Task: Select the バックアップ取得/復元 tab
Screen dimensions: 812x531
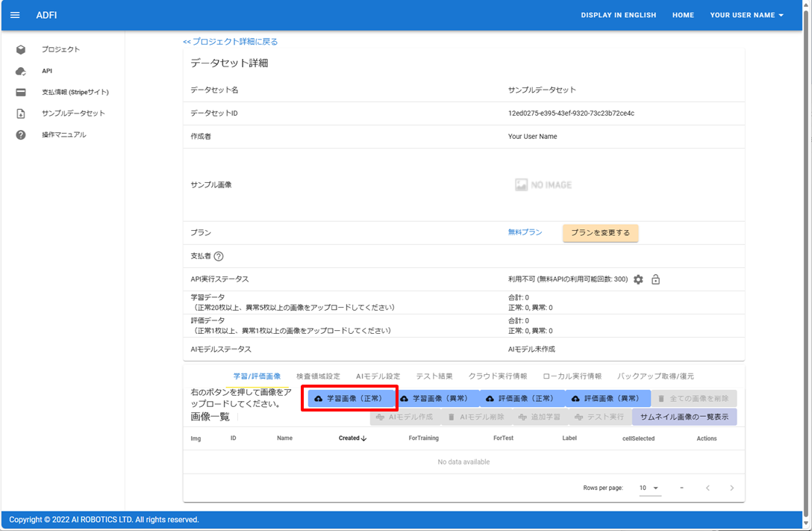Action: point(655,376)
